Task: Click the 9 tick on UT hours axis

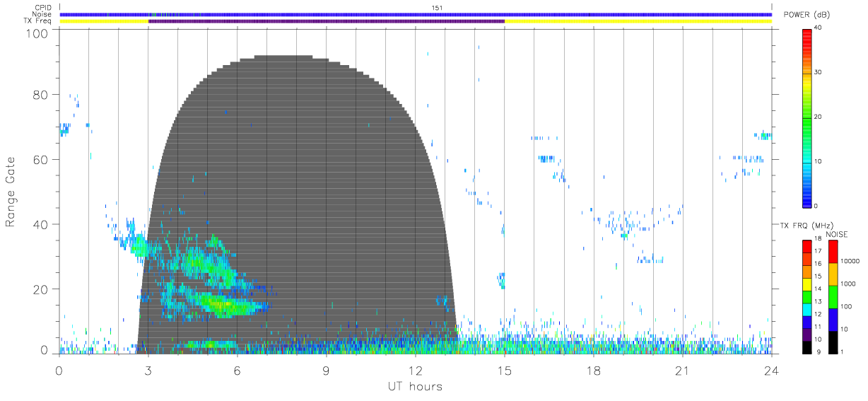Action: (x=327, y=369)
